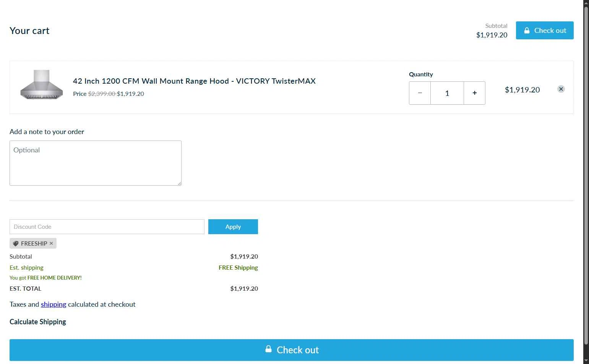Click the scrollbar down arrow
589x364 pixels.
pyautogui.click(x=586, y=361)
